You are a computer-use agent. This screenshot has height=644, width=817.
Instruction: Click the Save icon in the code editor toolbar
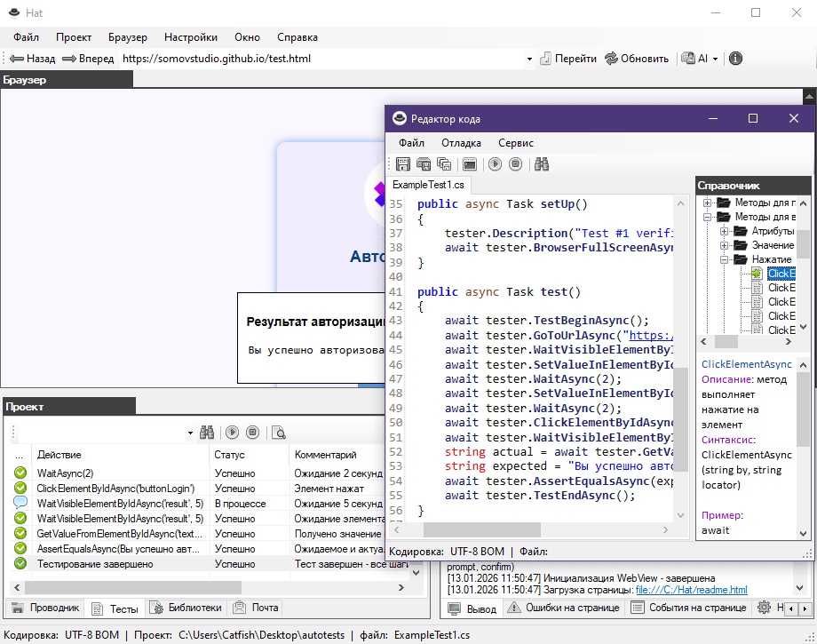pos(402,164)
